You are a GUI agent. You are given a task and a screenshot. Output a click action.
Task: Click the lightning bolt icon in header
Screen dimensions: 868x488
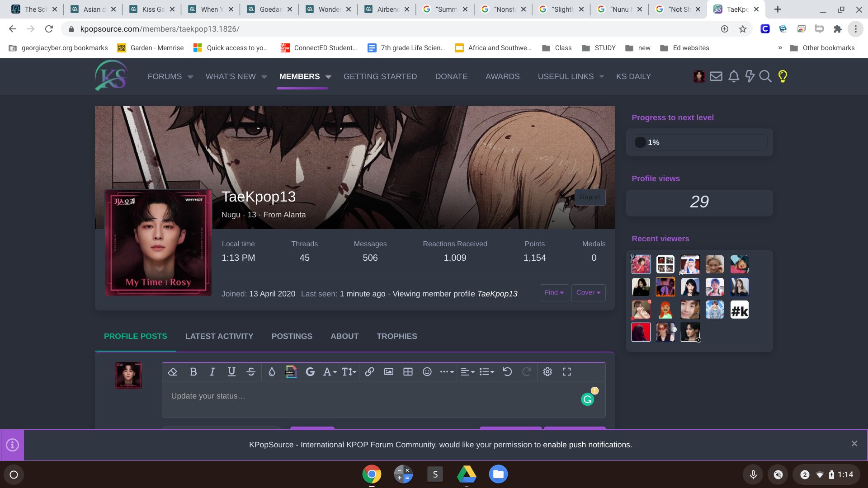[750, 76]
